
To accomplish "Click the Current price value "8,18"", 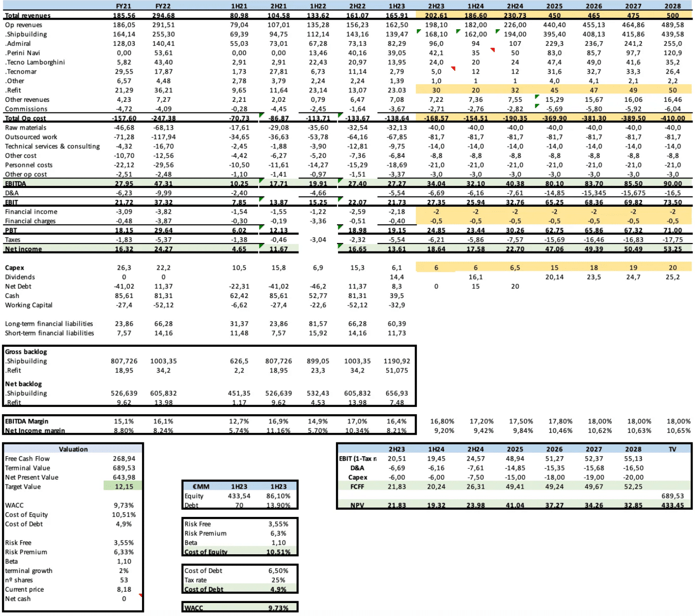I will pos(124,589).
